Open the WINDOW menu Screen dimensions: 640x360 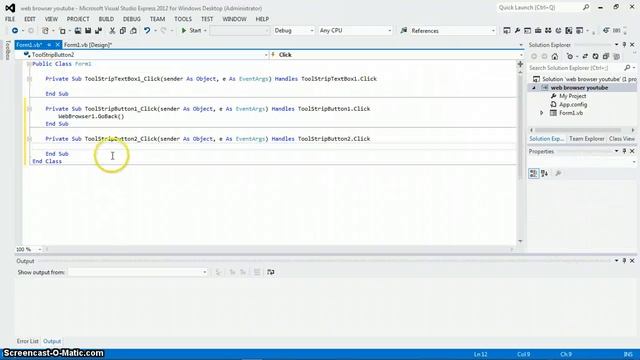pyautogui.click(x=234, y=19)
